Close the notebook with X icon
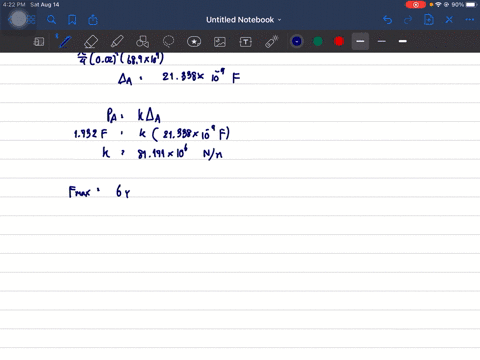The width and height of the screenshot is (480, 360). point(449,20)
